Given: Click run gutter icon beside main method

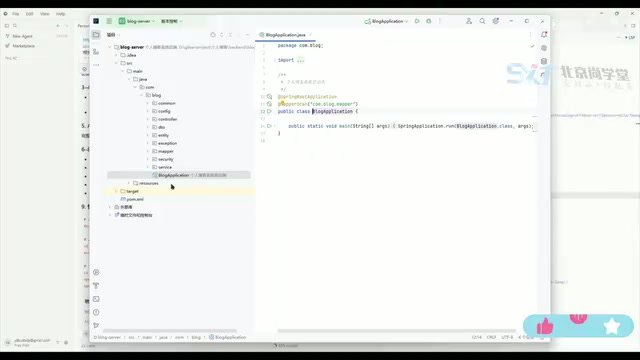Looking at the screenshot, I should click(269, 126).
